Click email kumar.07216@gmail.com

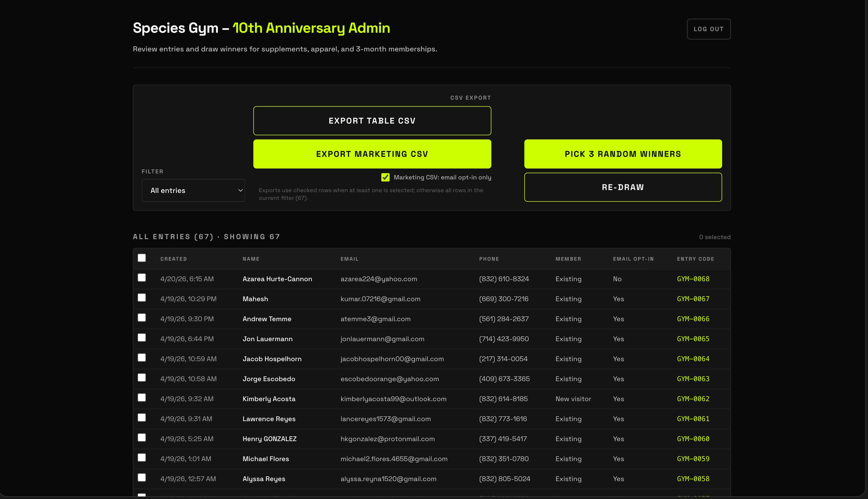(x=380, y=299)
